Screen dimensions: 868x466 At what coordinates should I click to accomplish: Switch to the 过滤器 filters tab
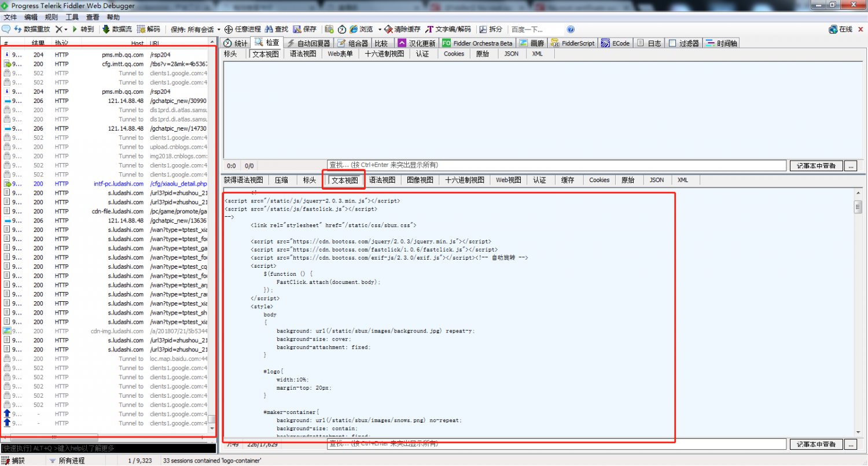click(x=684, y=43)
